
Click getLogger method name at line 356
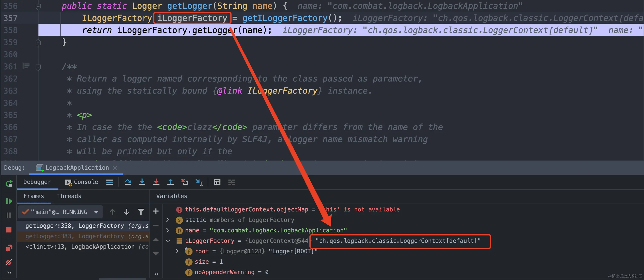(190, 6)
